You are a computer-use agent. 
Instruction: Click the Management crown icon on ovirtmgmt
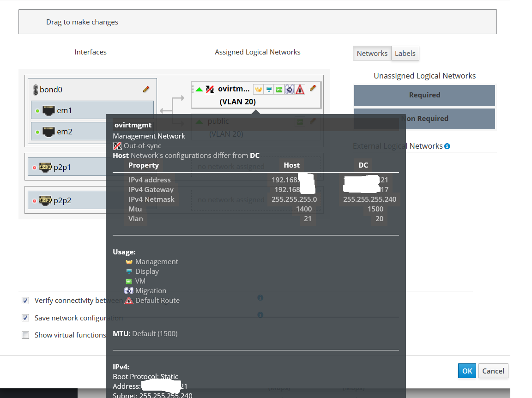point(258,89)
